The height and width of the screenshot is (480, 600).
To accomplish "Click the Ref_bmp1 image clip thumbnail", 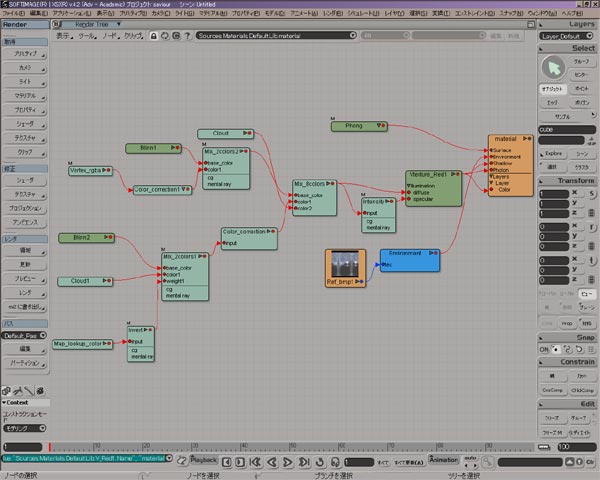I will [345, 264].
